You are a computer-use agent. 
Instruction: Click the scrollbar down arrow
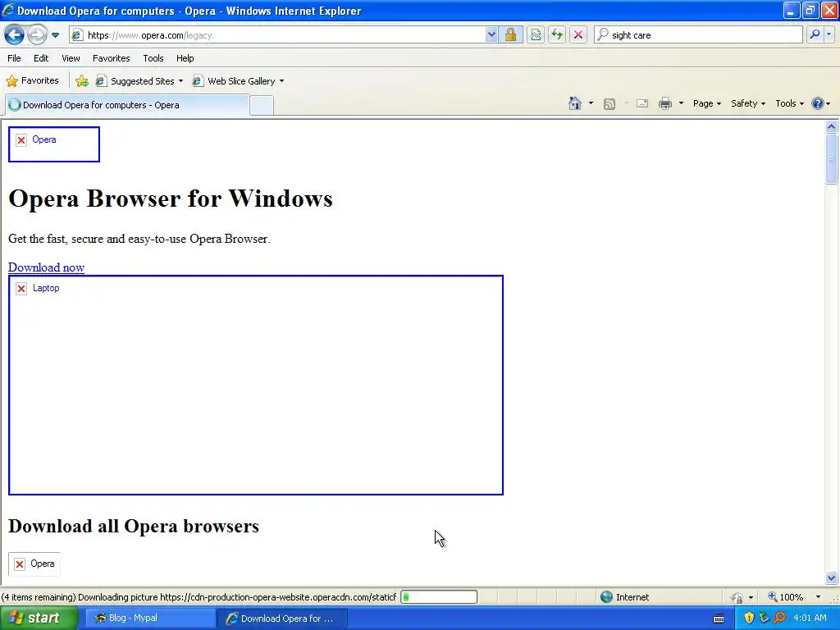click(x=832, y=578)
